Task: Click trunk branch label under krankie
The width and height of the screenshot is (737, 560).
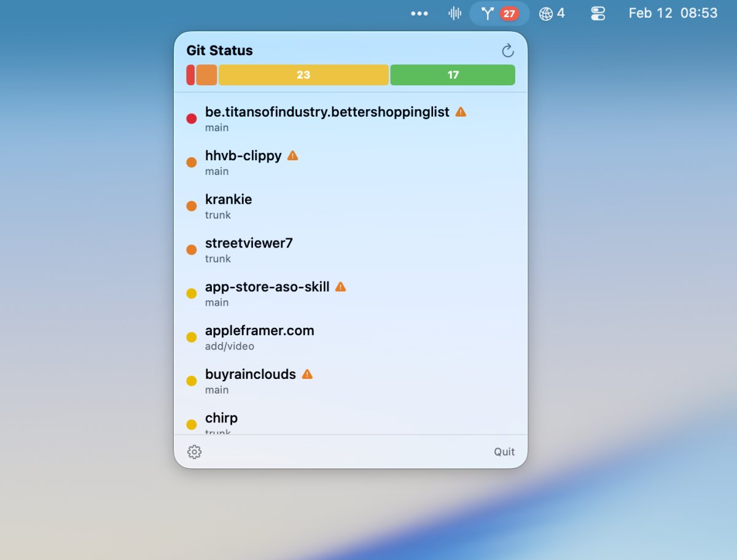Action: [x=218, y=215]
